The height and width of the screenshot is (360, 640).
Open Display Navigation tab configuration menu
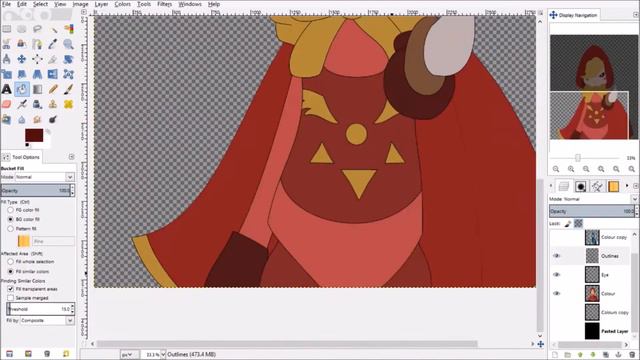point(636,15)
